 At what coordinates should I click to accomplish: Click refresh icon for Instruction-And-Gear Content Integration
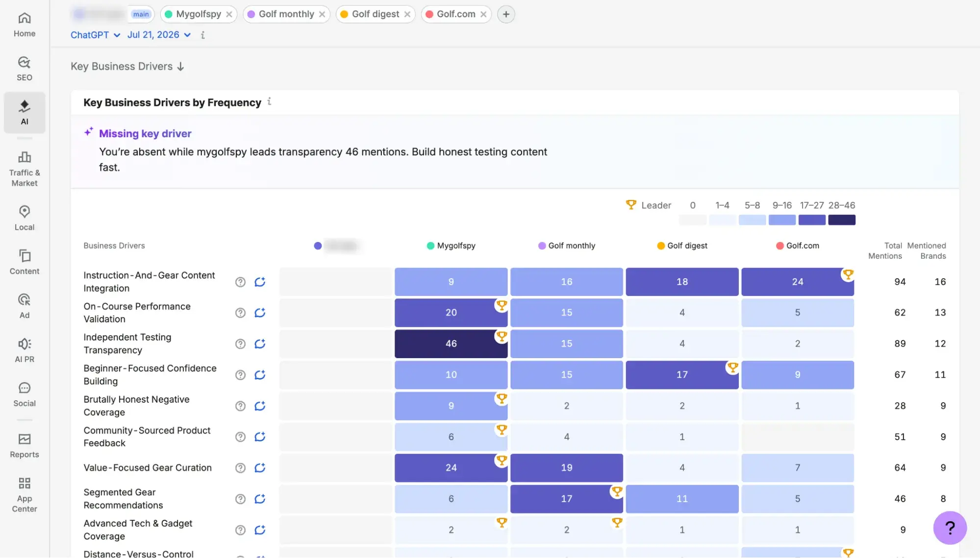tap(260, 282)
